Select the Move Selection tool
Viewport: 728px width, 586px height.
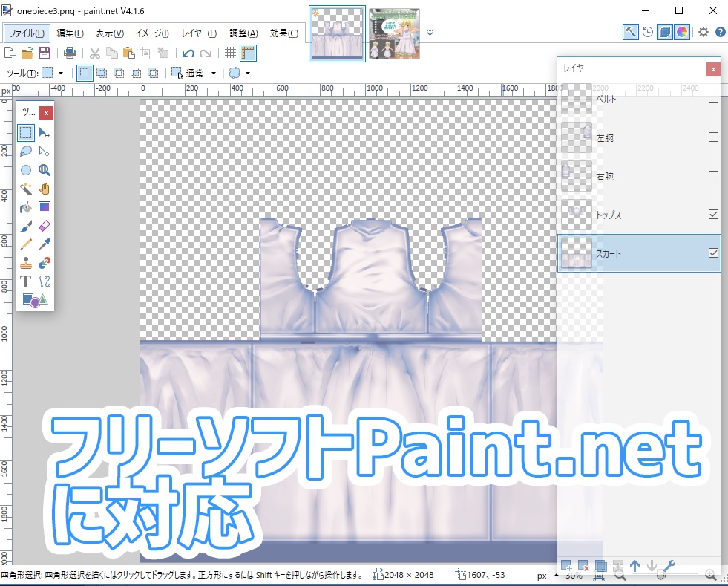tap(44, 152)
